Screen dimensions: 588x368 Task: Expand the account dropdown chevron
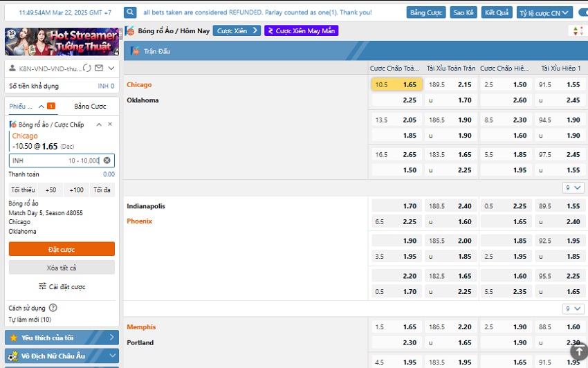(x=111, y=68)
